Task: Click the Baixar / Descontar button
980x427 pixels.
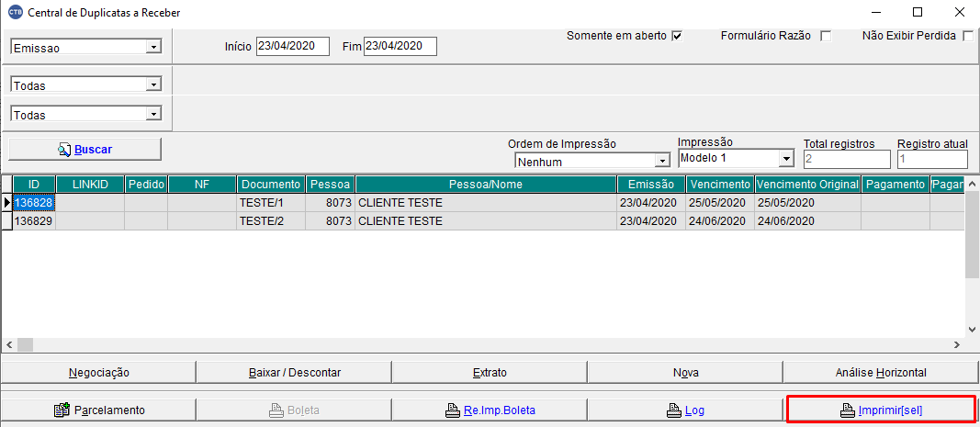Action: (x=294, y=373)
